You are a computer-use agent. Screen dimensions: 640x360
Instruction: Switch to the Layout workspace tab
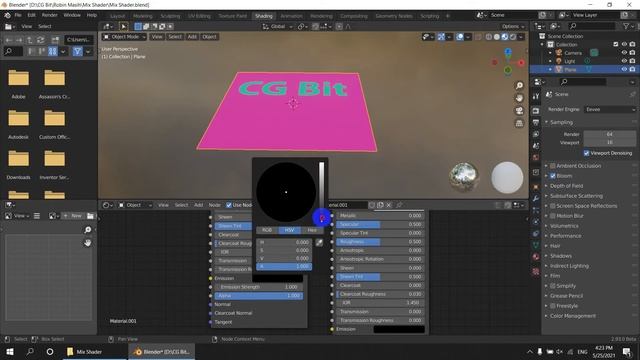click(118, 16)
